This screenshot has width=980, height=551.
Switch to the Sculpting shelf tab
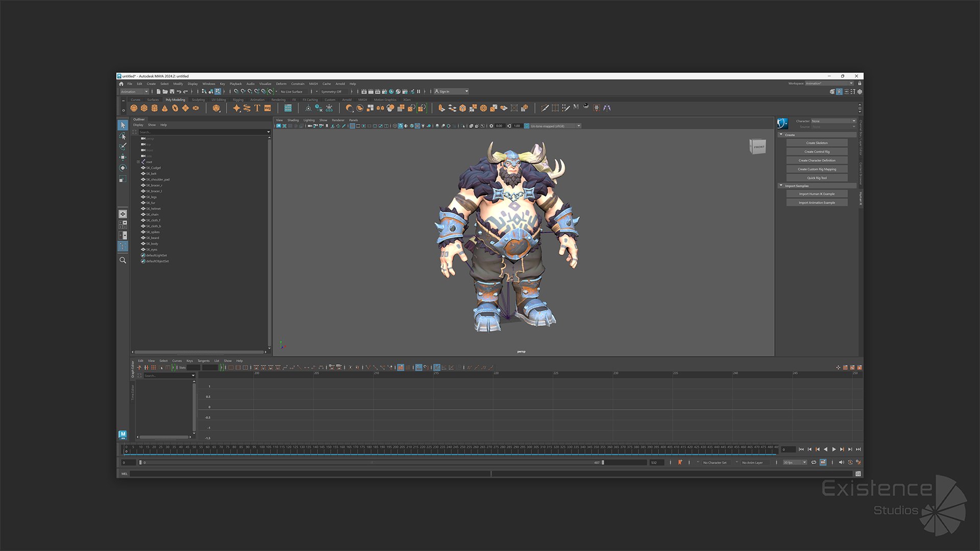(x=198, y=100)
